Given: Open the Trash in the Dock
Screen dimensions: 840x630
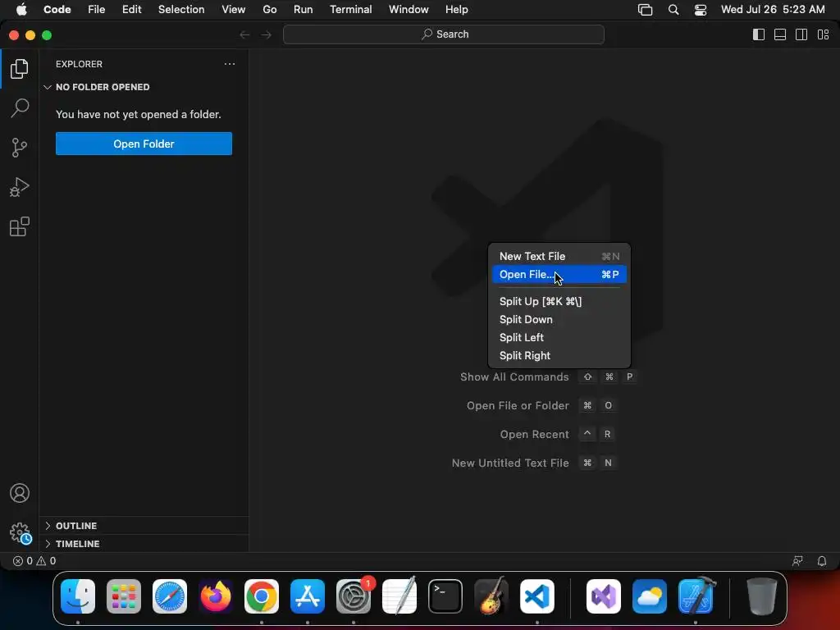Looking at the screenshot, I should (761, 596).
